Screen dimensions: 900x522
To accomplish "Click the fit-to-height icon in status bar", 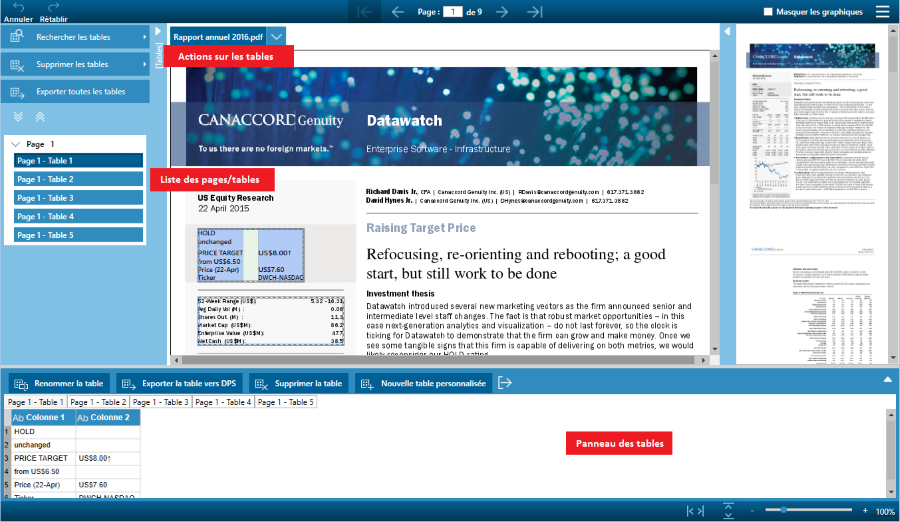I will pos(728,511).
